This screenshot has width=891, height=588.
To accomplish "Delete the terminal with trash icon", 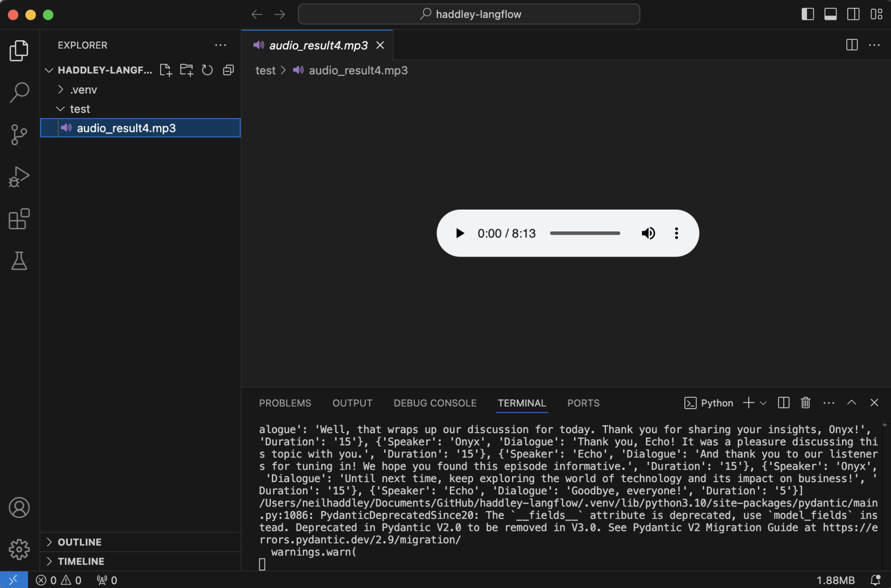I will pos(806,403).
